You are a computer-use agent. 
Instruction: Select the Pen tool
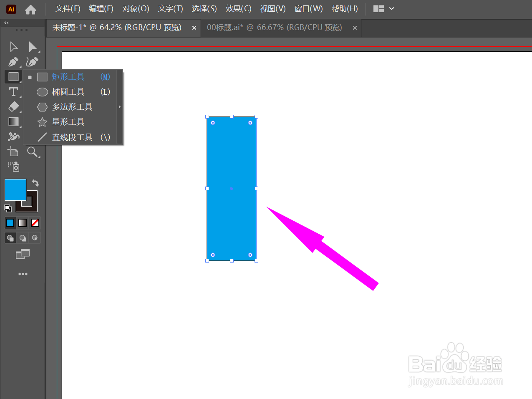tap(13, 62)
